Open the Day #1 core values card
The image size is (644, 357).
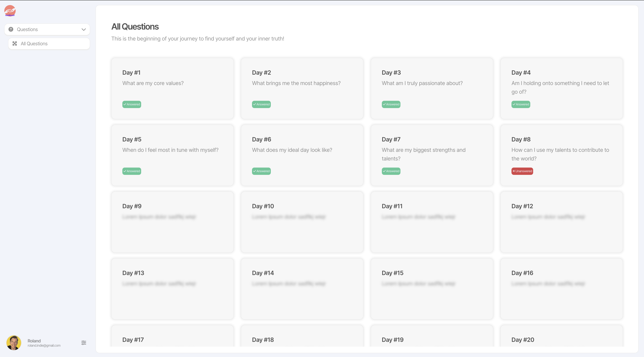(172, 88)
